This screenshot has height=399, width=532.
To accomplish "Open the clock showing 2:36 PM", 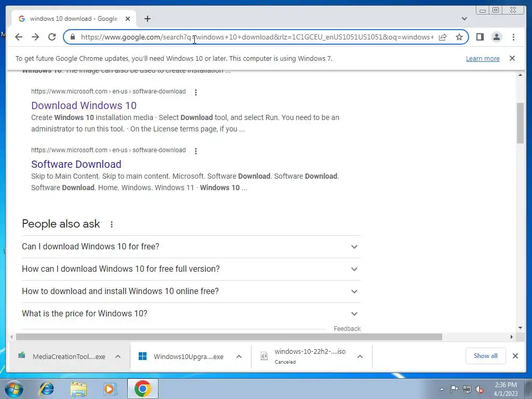I will pyautogui.click(x=506, y=389).
